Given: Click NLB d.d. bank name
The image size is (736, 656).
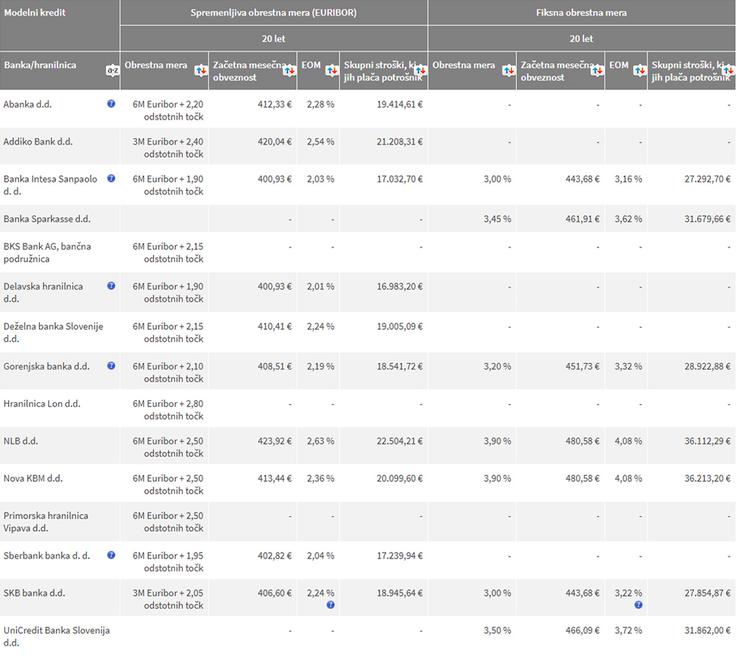Looking at the screenshot, I should [21, 441].
